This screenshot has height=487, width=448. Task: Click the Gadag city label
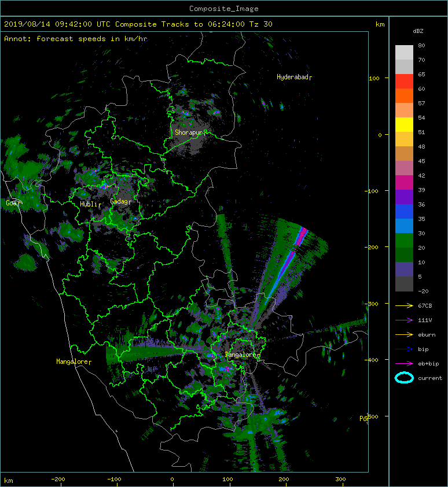tap(120, 201)
